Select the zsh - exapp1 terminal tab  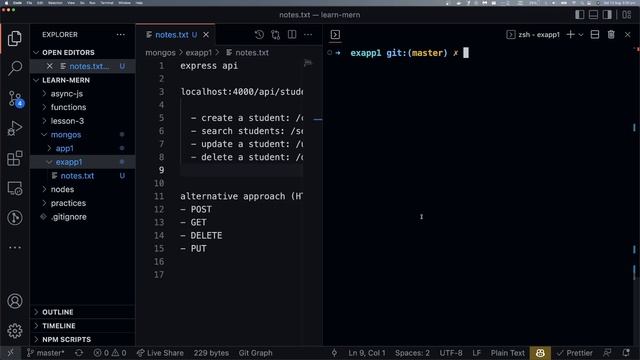pyautogui.click(x=533, y=35)
